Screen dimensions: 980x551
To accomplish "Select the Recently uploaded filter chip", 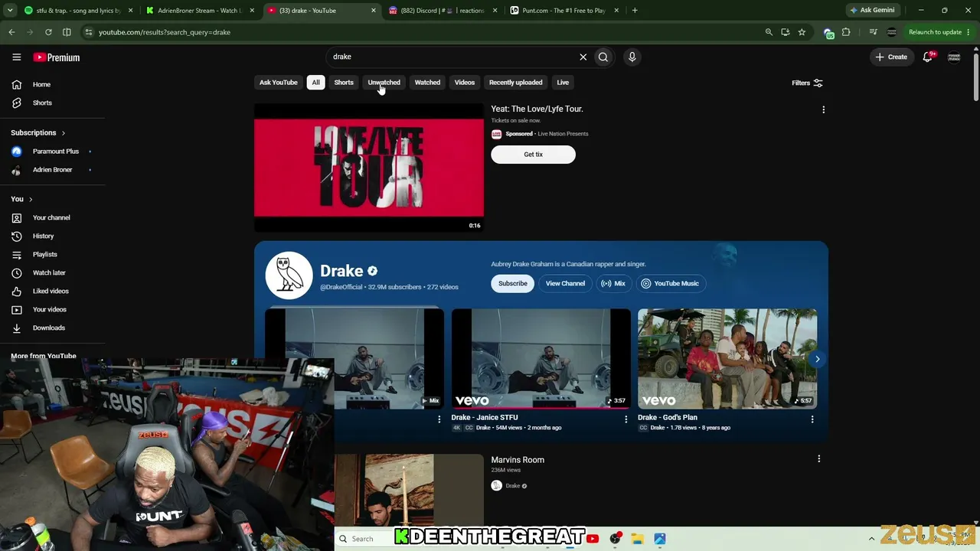I will click(515, 83).
